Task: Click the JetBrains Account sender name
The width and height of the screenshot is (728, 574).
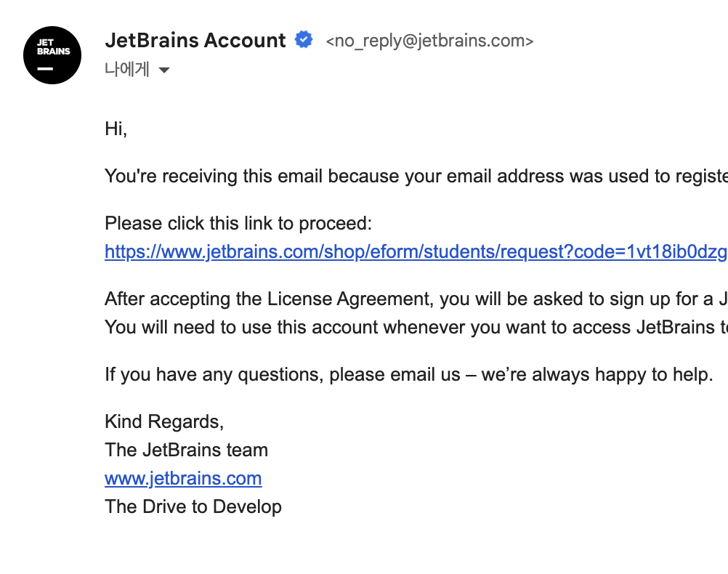Action: 195,40
